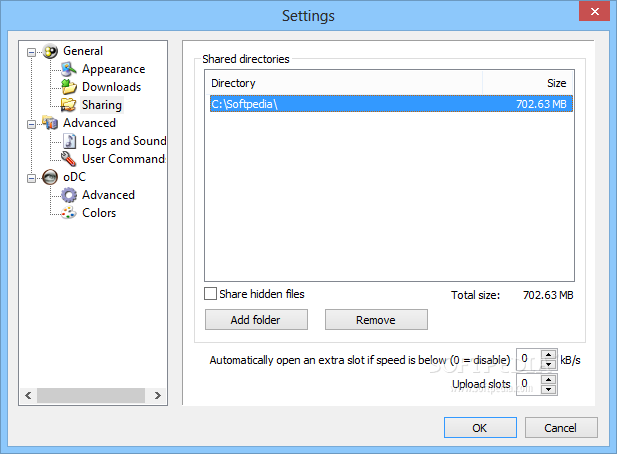The height and width of the screenshot is (454, 617).
Task: Click the tree scrollbar left arrow
Action: click(x=28, y=395)
